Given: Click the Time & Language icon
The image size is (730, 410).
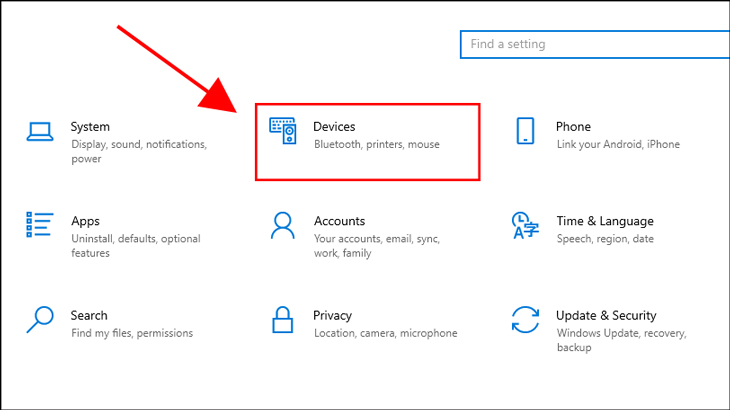Looking at the screenshot, I should click(525, 225).
